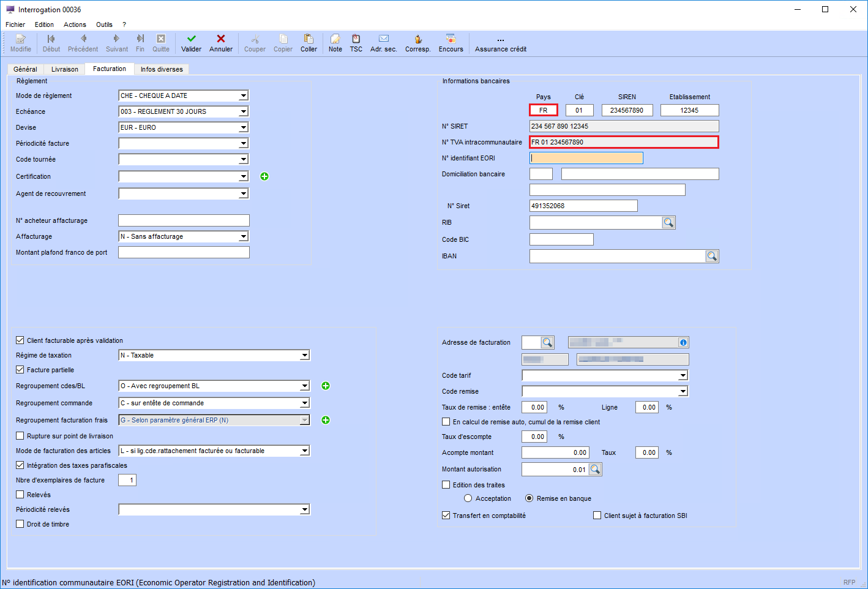Open the TSC toolbar icon
The image size is (868, 589).
[x=356, y=43]
